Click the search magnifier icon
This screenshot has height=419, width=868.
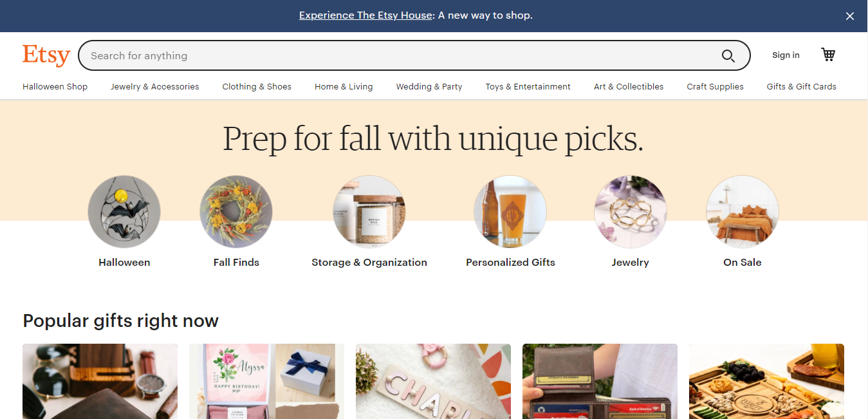click(x=728, y=55)
